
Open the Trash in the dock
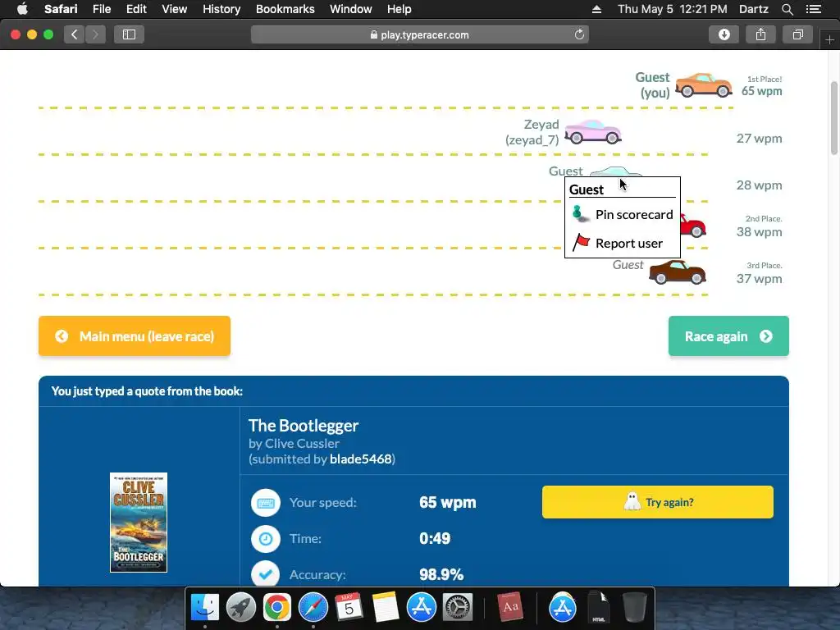pos(635,608)
